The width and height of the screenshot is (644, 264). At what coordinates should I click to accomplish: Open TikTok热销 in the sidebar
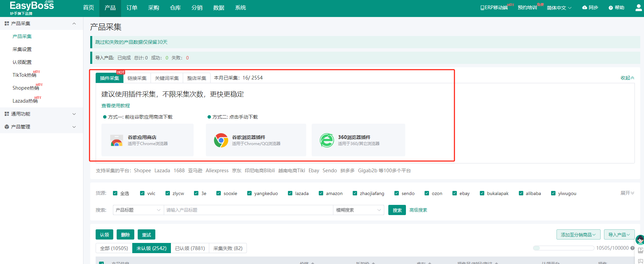coord(24,75)
